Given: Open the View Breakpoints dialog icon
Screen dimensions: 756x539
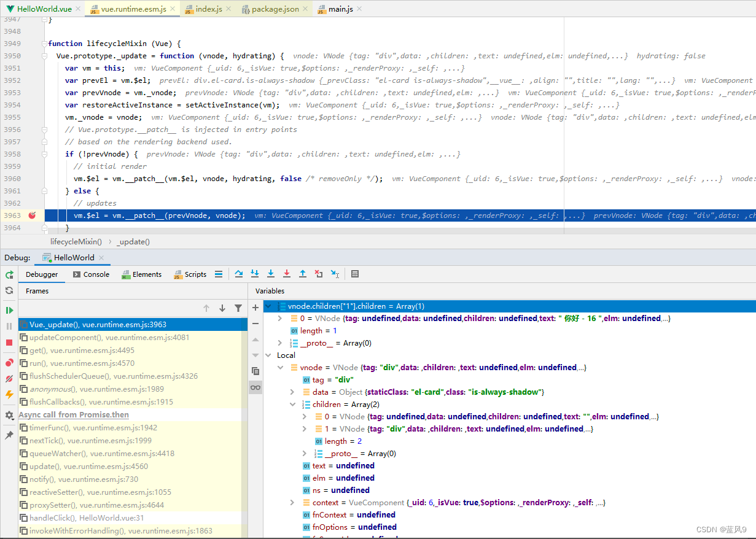Looking at the screenshot, I should point(9,361).
